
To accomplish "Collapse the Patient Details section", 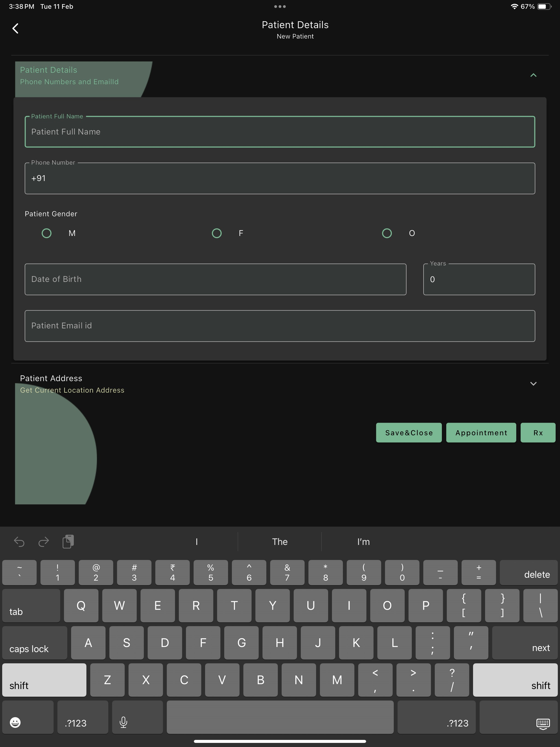I will (533, 75).
